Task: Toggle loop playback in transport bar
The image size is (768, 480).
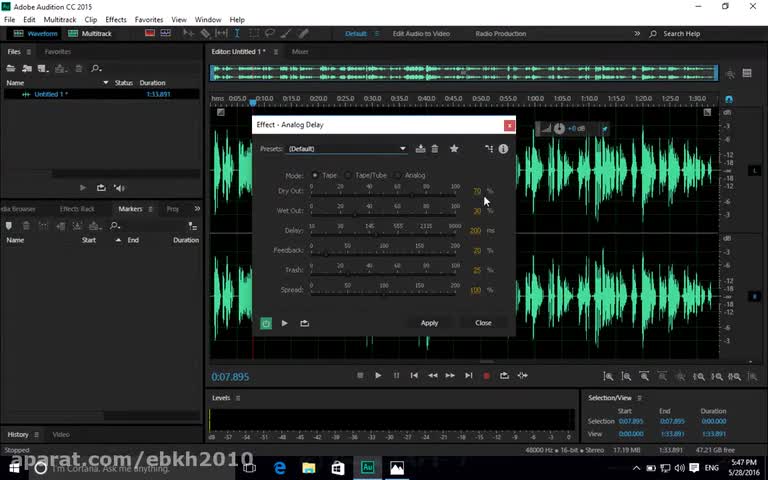Action: (x=504, y=375)
